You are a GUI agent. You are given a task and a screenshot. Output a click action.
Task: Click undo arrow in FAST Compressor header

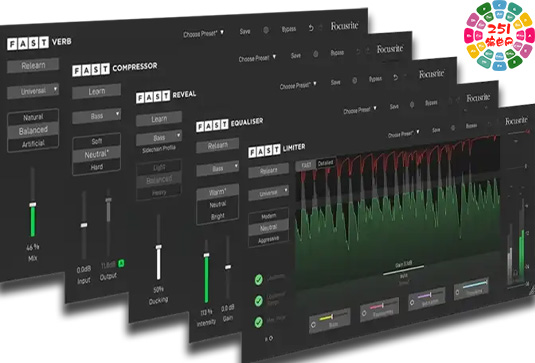click(x=358, y=52)
